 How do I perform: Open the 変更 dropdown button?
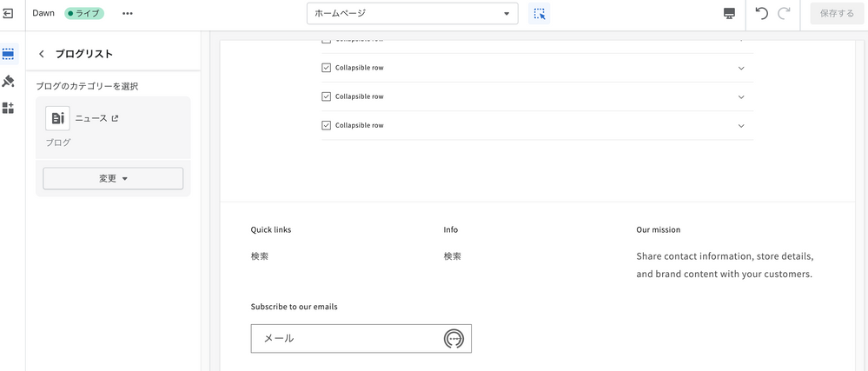point(113,178)
